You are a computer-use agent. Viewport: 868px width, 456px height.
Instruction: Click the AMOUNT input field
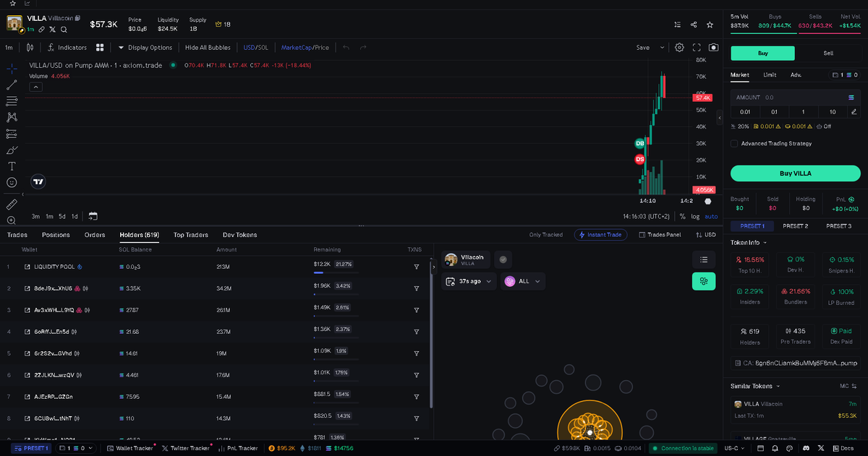(795, 97)
